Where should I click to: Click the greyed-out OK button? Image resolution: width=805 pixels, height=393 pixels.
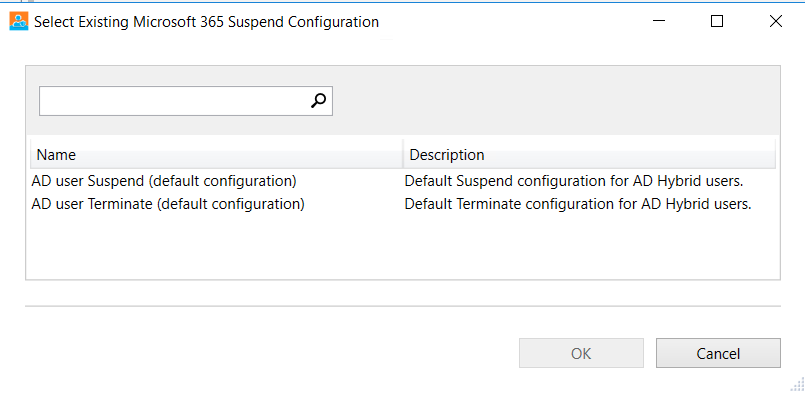point(581,353)
